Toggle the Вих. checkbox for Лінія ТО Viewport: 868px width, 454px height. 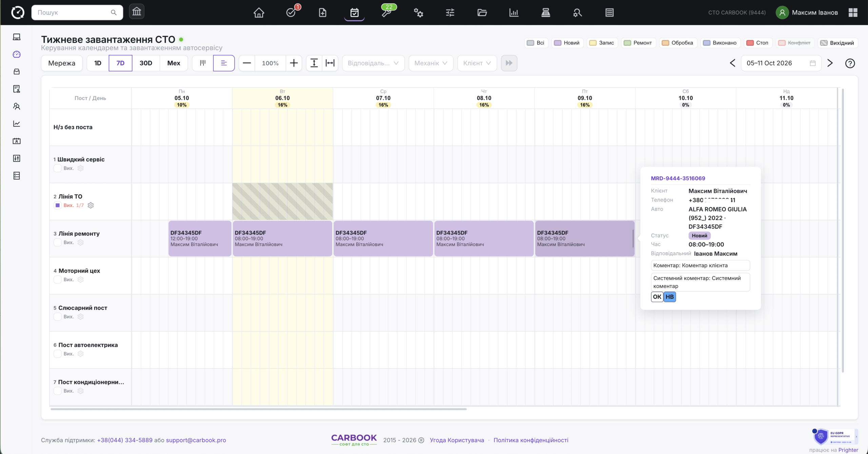coord(58,205)
